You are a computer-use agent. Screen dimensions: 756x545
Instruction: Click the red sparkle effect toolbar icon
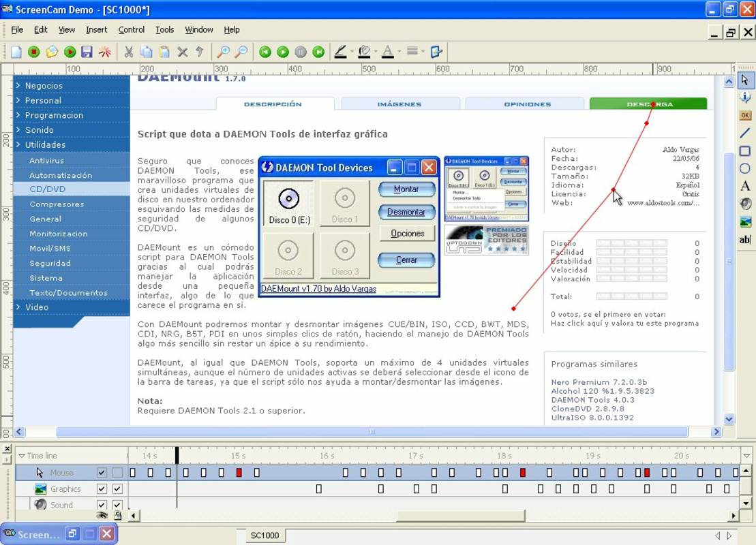pyautogui.click(x=104, y=52)
